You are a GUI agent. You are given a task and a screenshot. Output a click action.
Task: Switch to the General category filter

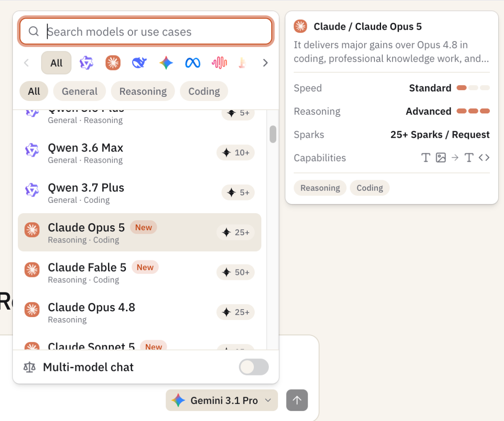pos(80,91)
